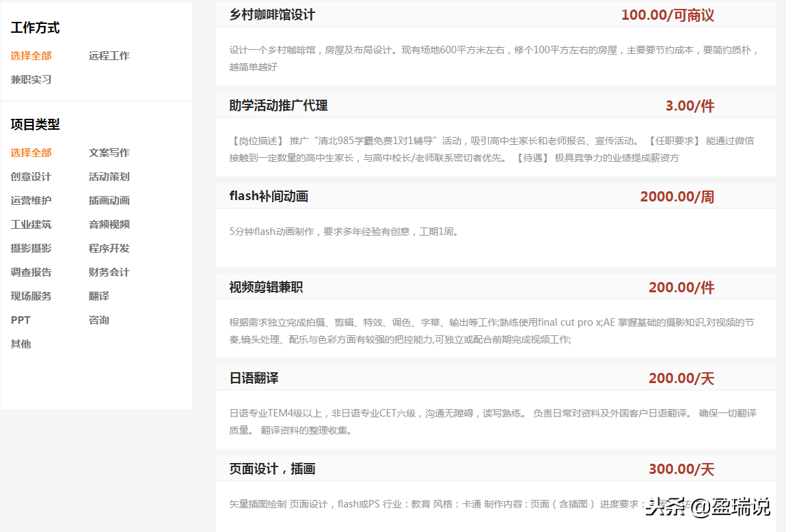This screenshot has height=532, width=786.
Task: Pick the 现场服务 project type
Action: [x=31, y=296]
